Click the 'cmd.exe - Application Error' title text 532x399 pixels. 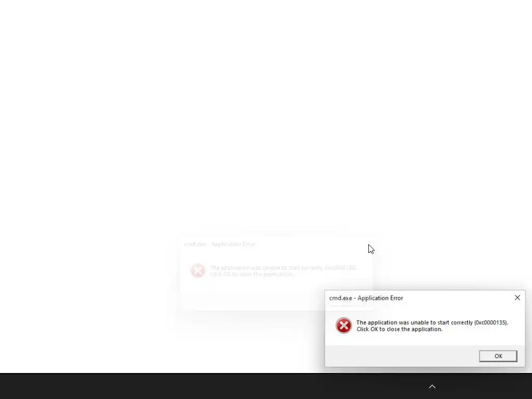(x=366, y=298)
